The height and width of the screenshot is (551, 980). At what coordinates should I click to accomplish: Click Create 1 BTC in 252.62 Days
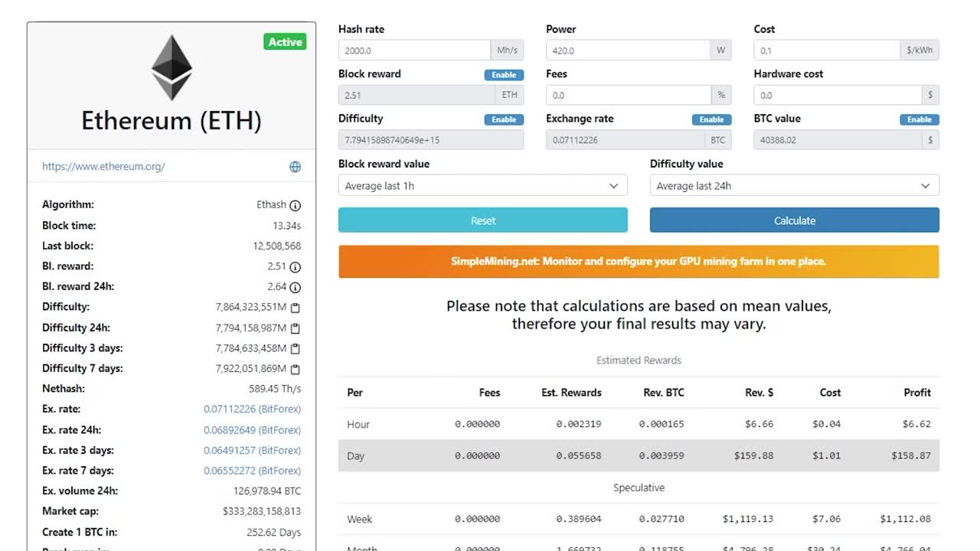pyautogui.click(x=274, y=532)
